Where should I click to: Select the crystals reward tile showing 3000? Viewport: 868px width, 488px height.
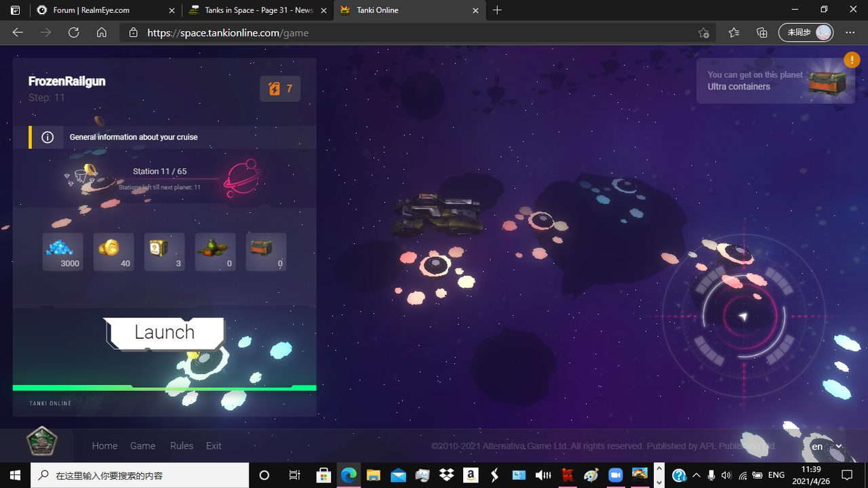coord(63,251)
